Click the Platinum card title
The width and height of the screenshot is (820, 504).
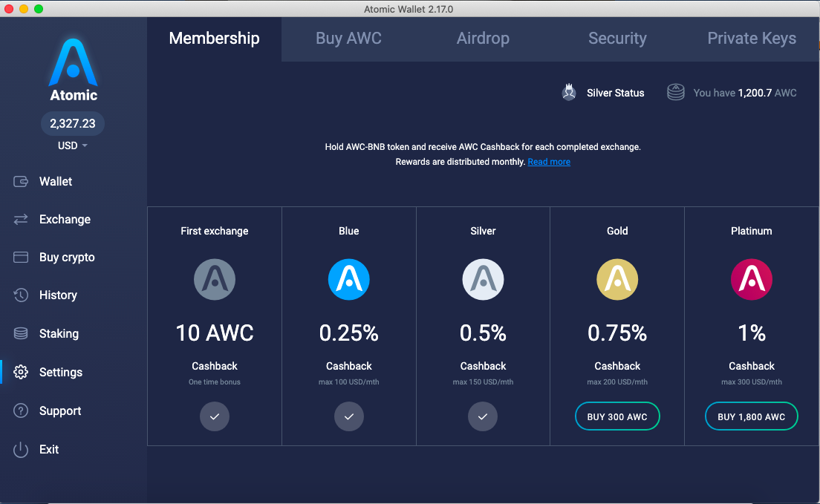[752, 231]
